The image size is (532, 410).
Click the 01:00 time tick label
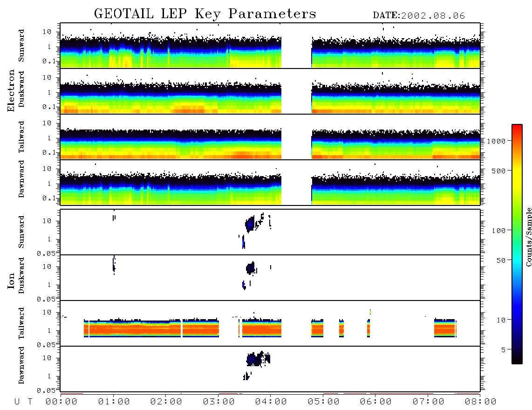114,402
